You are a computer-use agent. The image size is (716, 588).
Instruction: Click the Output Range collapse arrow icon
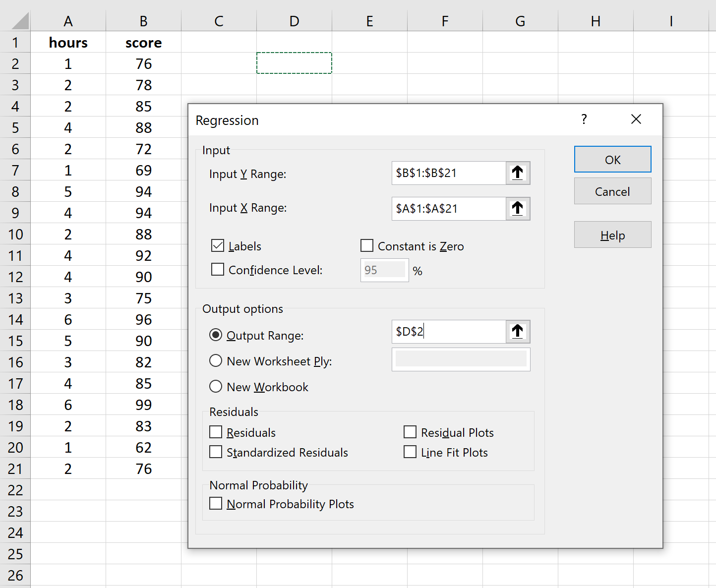(518, 332)
